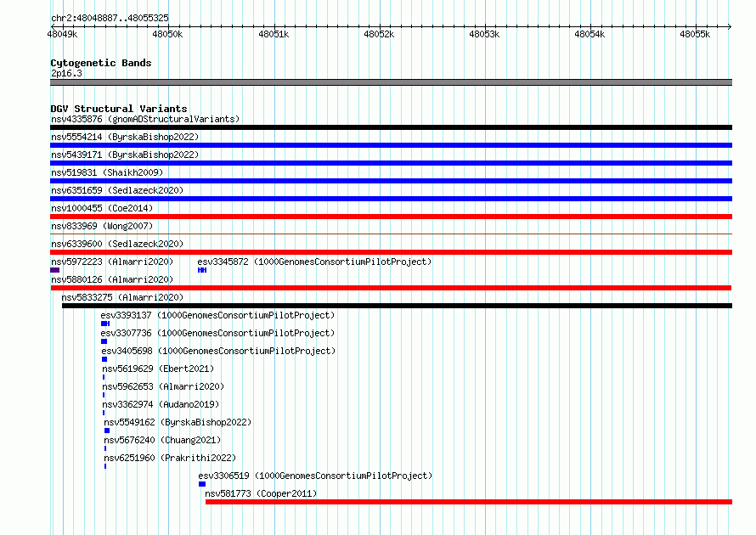Click the 48055k ruler mark
The image size is (756, 535).
(695, 34)
